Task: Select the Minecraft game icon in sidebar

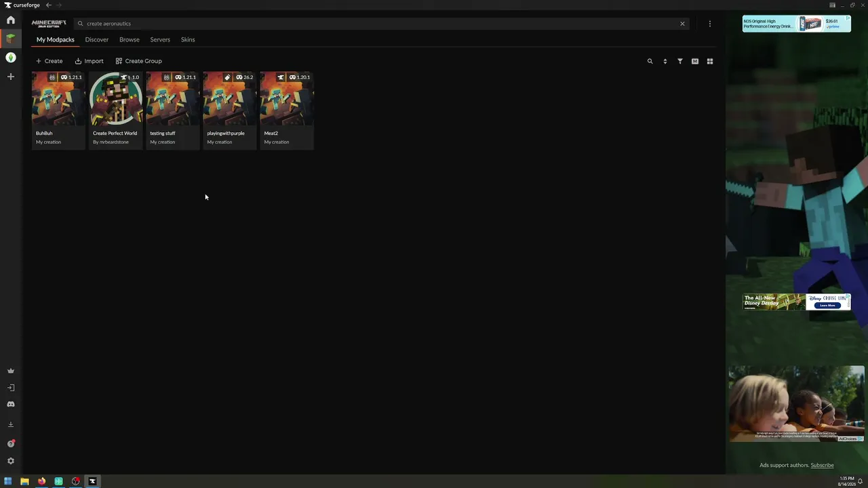Action: pos(10,39)
